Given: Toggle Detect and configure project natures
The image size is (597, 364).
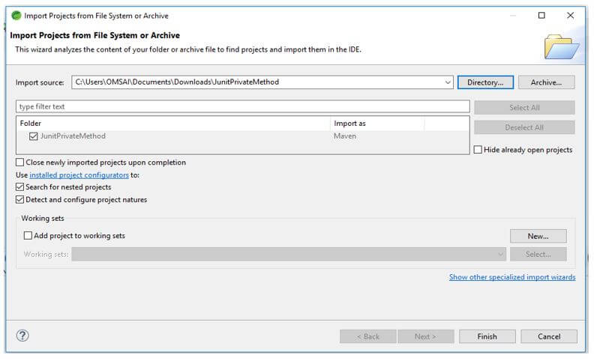Looking at the screenshot, I should point(19,200).
